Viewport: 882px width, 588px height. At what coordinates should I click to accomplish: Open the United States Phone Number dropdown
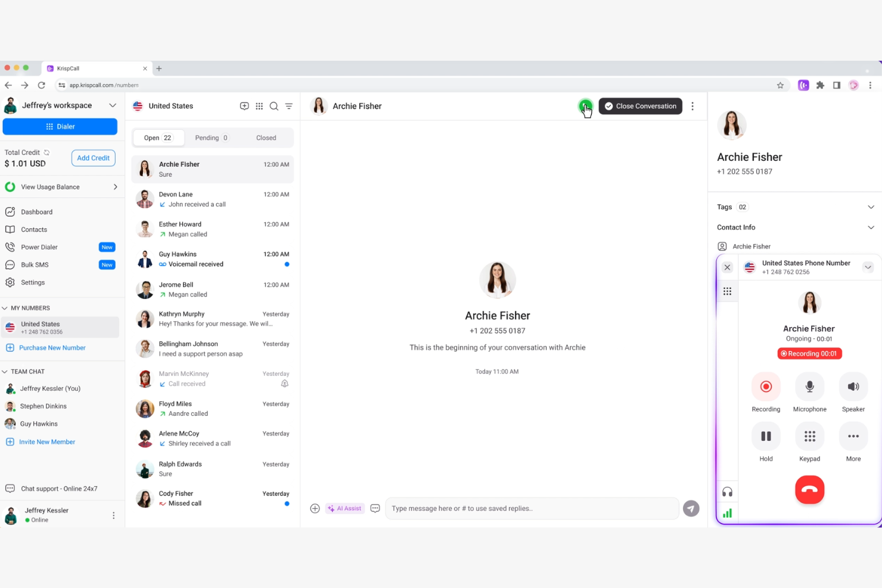(x=868, y=267)
